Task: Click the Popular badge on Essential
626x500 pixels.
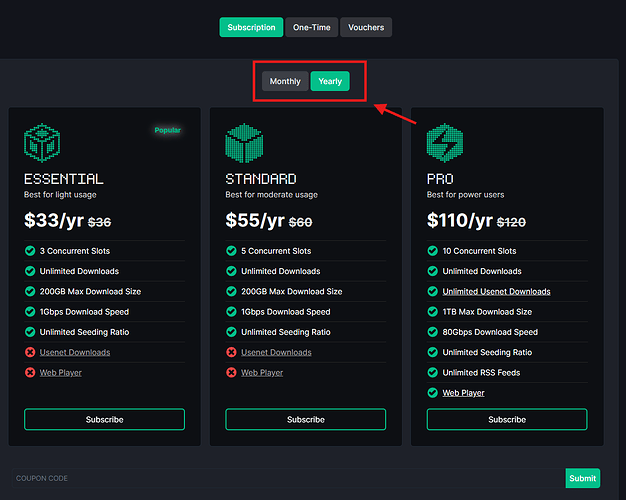Action: tap(168, 130)
